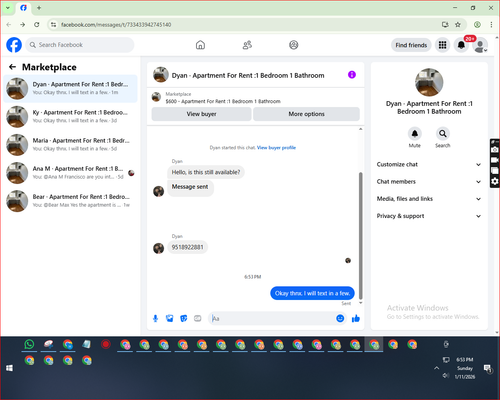
Task: Open conversation info purple icon
Action: pyautogui.click(x=352, y=75)
